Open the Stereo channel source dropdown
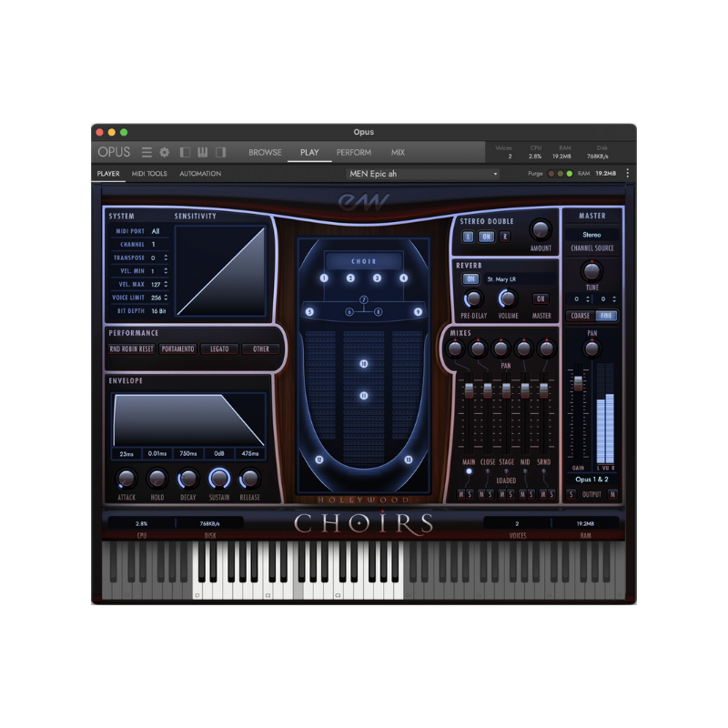Image resolution: width=728 pixels, height=728 pixels. pos(592,235)
